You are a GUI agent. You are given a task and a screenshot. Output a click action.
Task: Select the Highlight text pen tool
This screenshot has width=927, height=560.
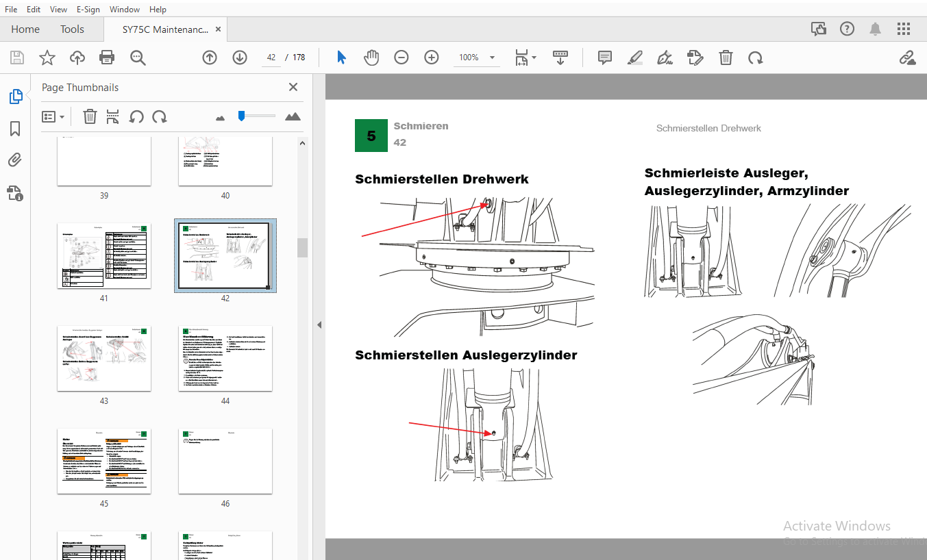tap(635, 58)
